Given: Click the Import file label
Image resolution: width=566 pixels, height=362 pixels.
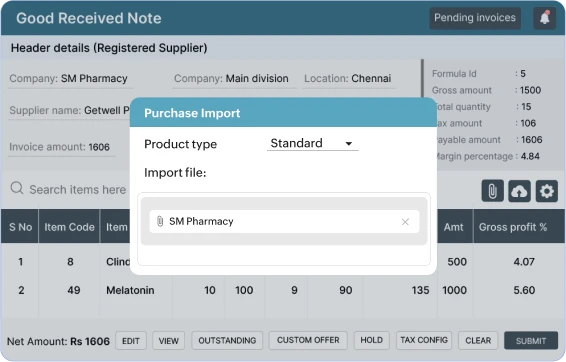Looking at the screenshot, I should tap(175, 173).
